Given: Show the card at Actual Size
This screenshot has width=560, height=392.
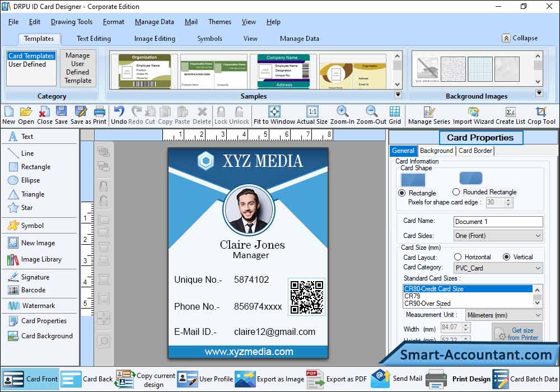Looking at the screenshot, I should coord(312,115).
